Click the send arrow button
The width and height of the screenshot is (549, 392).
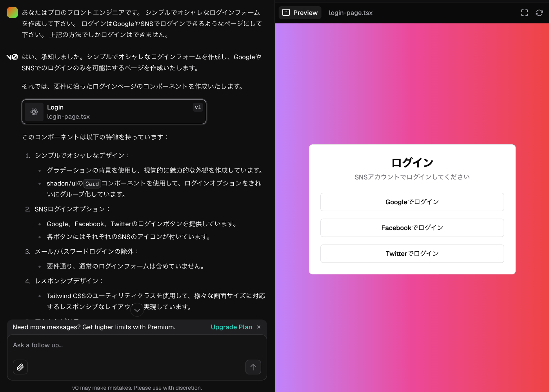253,367
